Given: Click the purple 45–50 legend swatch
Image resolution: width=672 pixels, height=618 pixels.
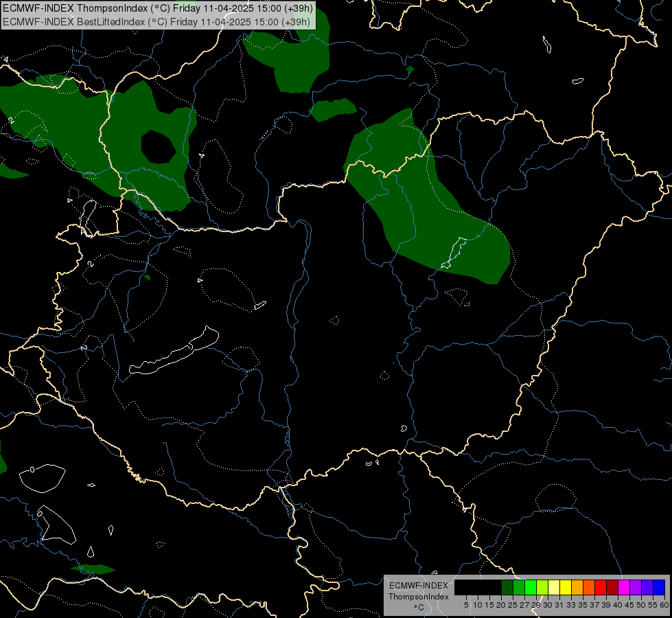Looking at the screenshot, I should pos(636,587).
